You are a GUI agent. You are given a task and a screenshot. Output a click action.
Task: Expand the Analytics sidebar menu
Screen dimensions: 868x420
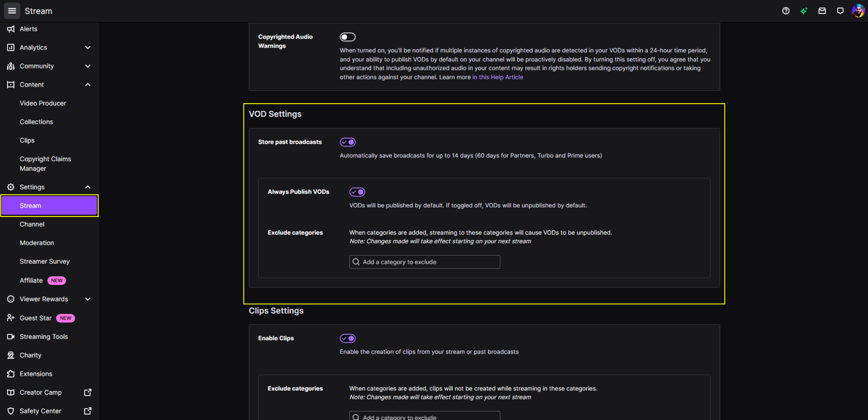(x=87, y=47)
